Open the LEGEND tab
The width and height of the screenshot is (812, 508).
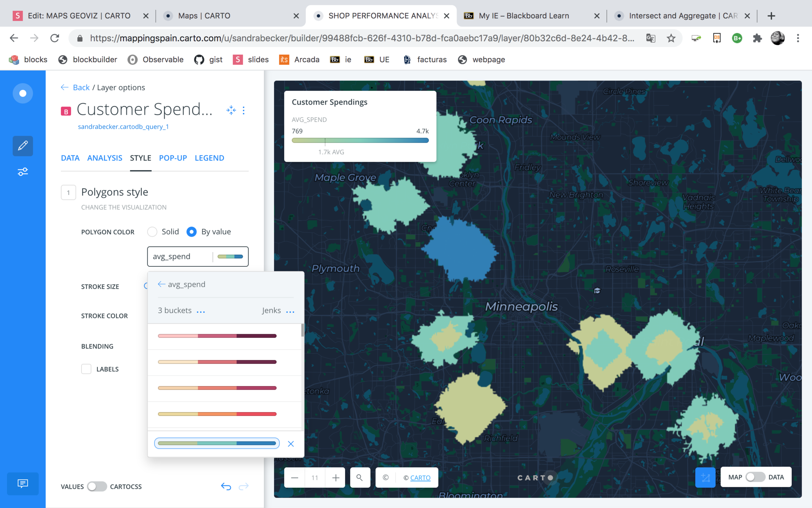tap(209, 158)
